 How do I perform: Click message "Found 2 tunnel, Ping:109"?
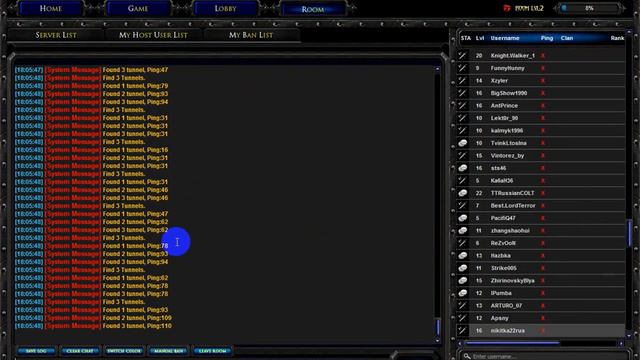[137, 318]
